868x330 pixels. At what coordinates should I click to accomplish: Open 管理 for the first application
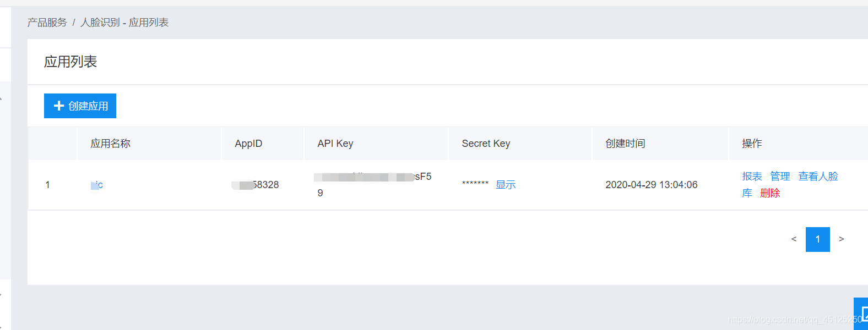click(x=780, y=177)
